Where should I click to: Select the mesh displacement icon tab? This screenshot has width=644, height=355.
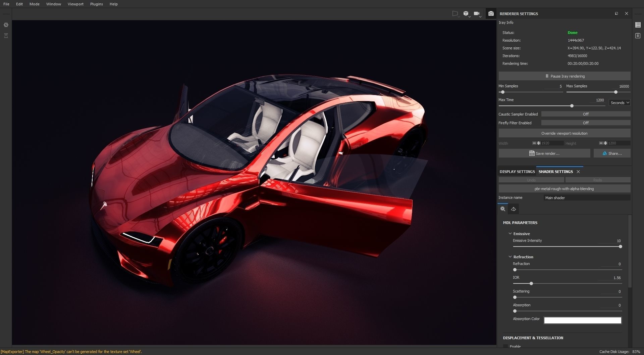click(514, 209)
